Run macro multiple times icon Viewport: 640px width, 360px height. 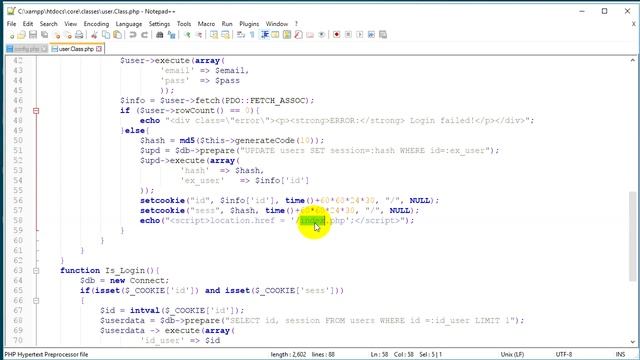tap(371, 35)
